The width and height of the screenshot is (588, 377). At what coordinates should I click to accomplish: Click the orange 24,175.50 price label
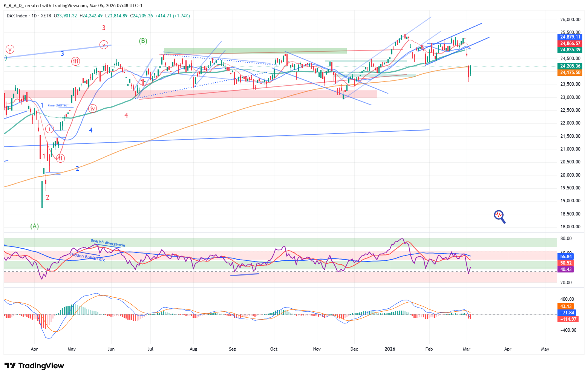[x=570, y=72]
